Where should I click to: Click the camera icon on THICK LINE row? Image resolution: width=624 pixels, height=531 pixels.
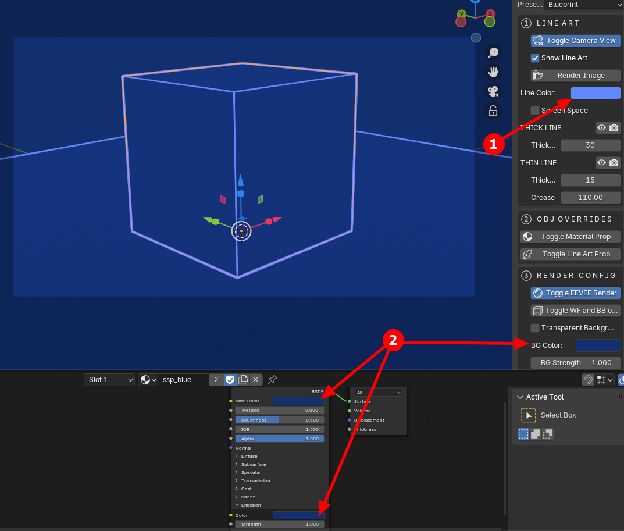coord(614,127)
